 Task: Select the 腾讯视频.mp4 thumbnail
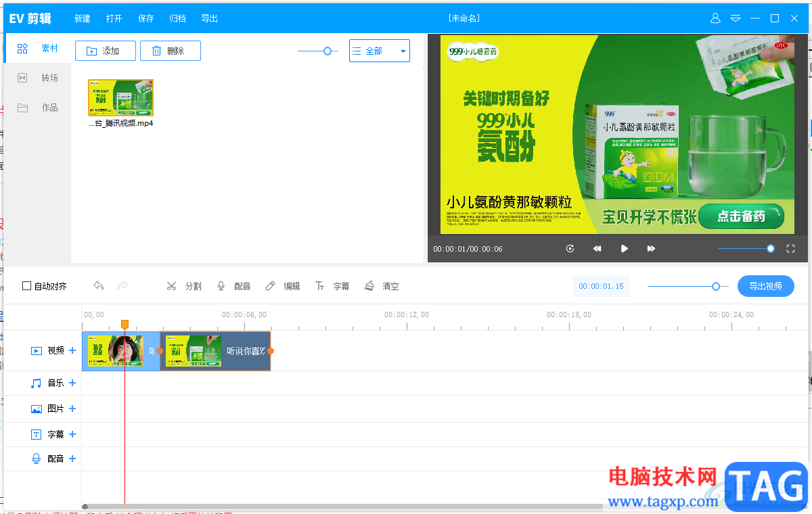(121, 97)
